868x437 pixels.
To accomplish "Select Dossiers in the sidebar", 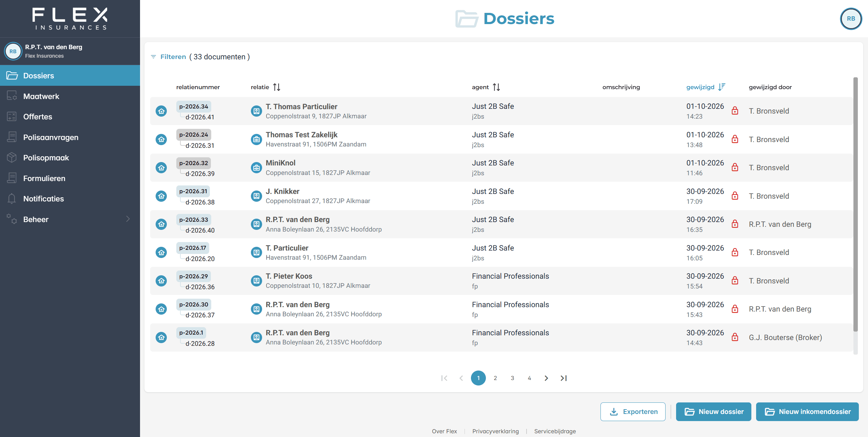I will click(70, 76).
